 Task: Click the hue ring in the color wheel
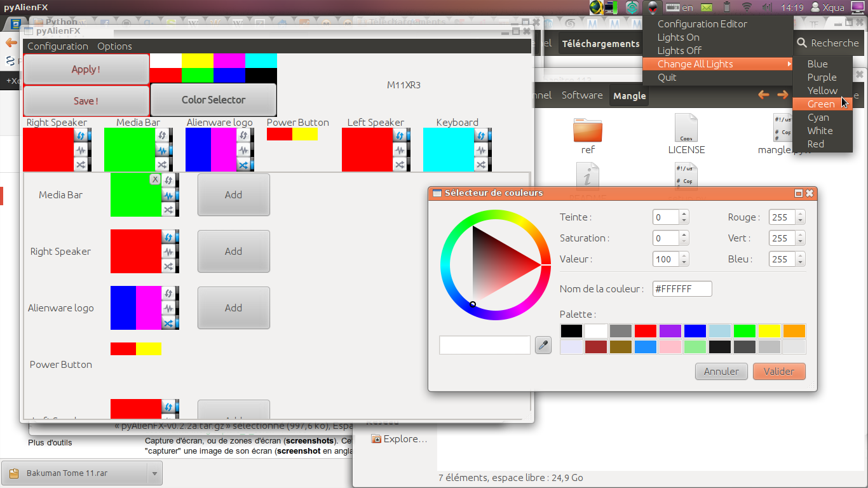[x=496, y=215]
